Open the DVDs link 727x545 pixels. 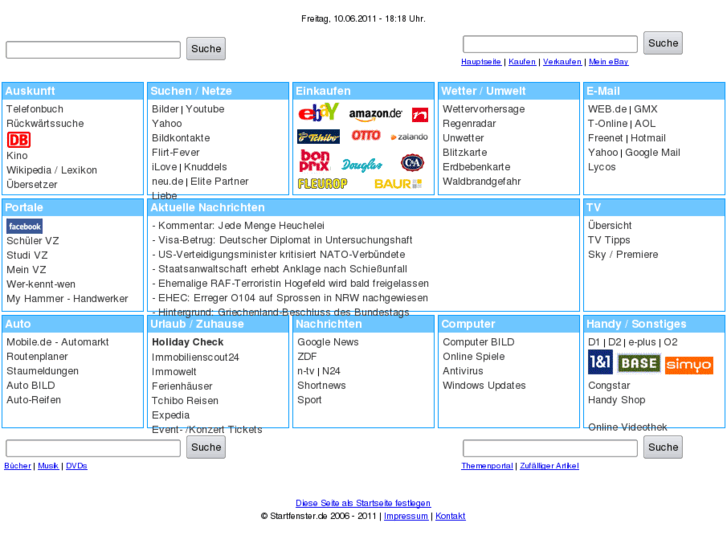click(77, 466)
